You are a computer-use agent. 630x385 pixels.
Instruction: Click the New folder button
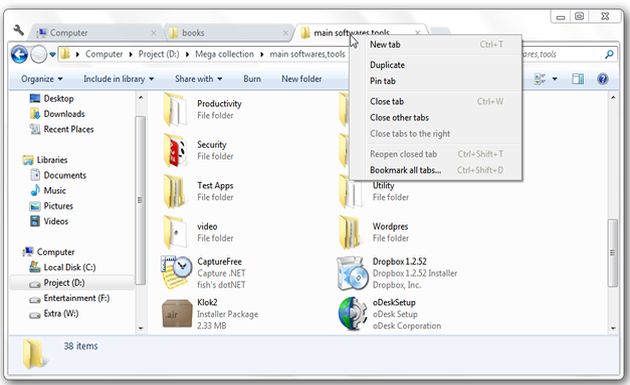click(x=301, y=79)
